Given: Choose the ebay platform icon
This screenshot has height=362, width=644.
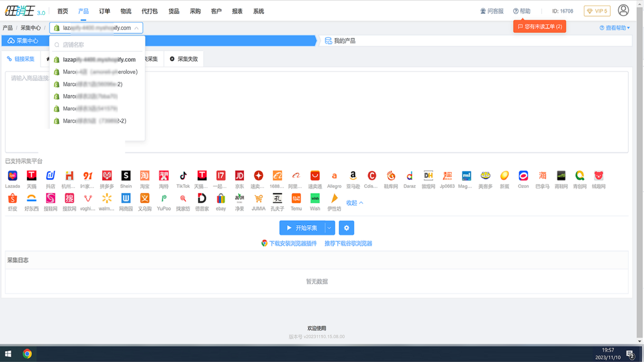Looking at the screenshot, I should click(x=221, y=198).
